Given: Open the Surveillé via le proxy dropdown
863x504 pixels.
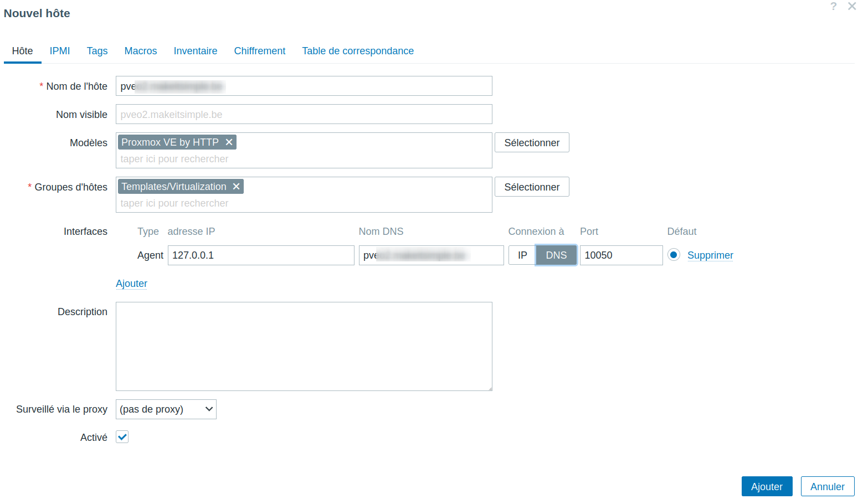Looking at the screenshot, I should 166,409.
